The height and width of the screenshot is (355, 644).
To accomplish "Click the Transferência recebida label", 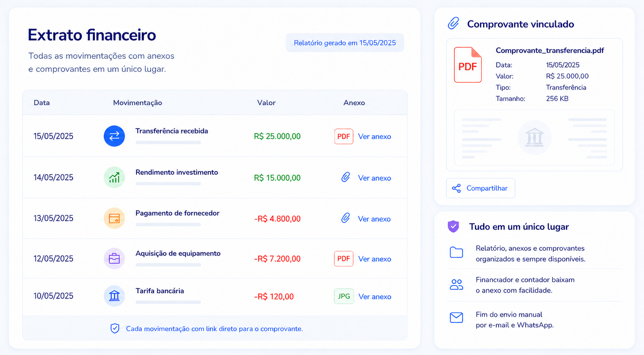I will click(172, 131).
